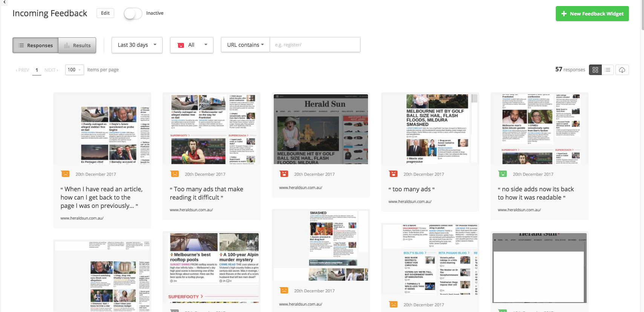The image size is (644, 312).
Task: Click heraldsun URL under 'no side adds' card
Action: 519,210
